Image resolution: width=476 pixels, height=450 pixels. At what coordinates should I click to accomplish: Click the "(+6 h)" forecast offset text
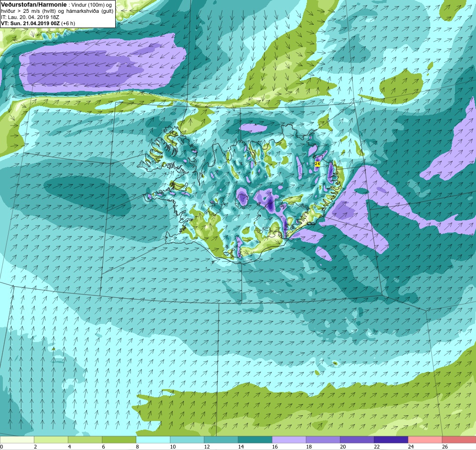pos(68,23)
